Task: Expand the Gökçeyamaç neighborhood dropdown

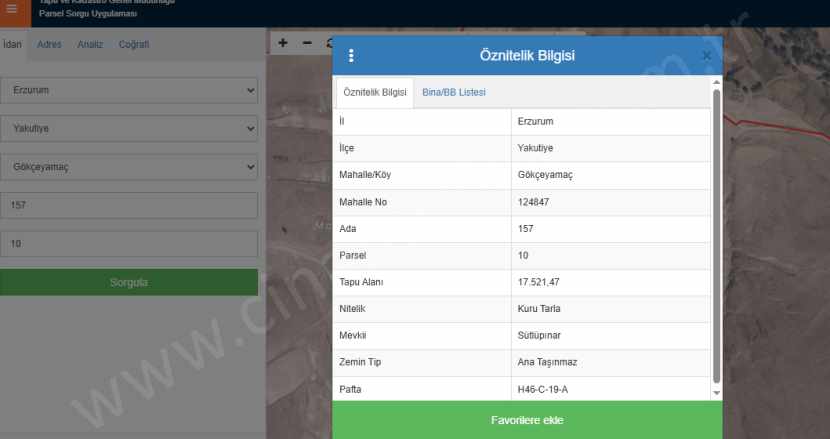Action: tap(129, 166)
